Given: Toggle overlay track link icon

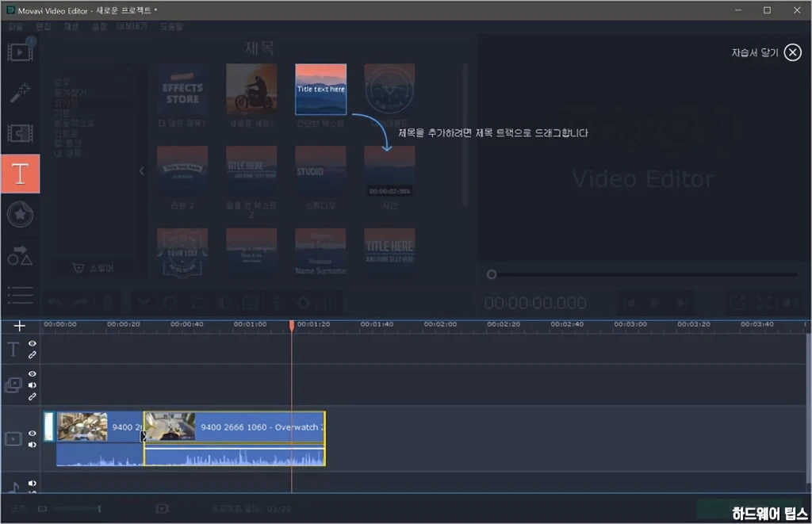Looking at the screenshot, I should coord(32,396).
